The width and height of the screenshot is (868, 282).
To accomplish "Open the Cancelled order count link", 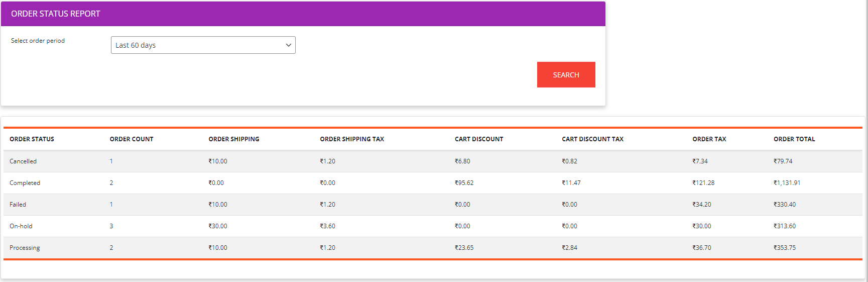I will 111,161.
